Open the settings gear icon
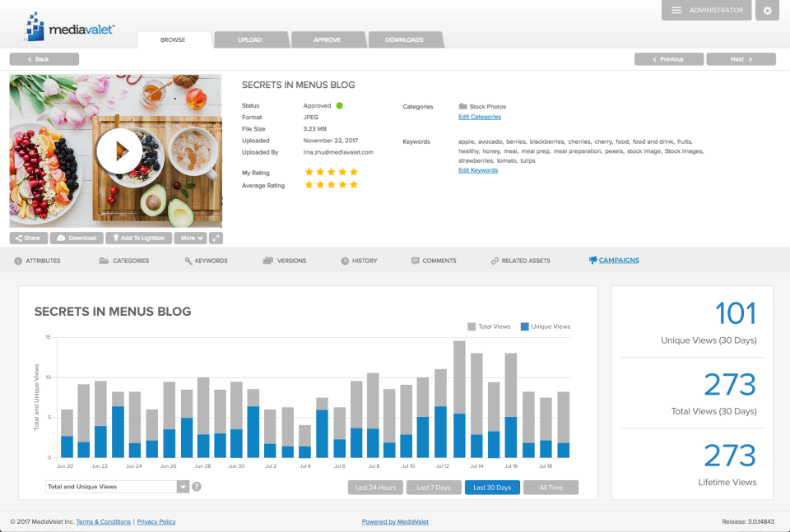The width and height of the screenshot is (790, 532). [767, 10]
